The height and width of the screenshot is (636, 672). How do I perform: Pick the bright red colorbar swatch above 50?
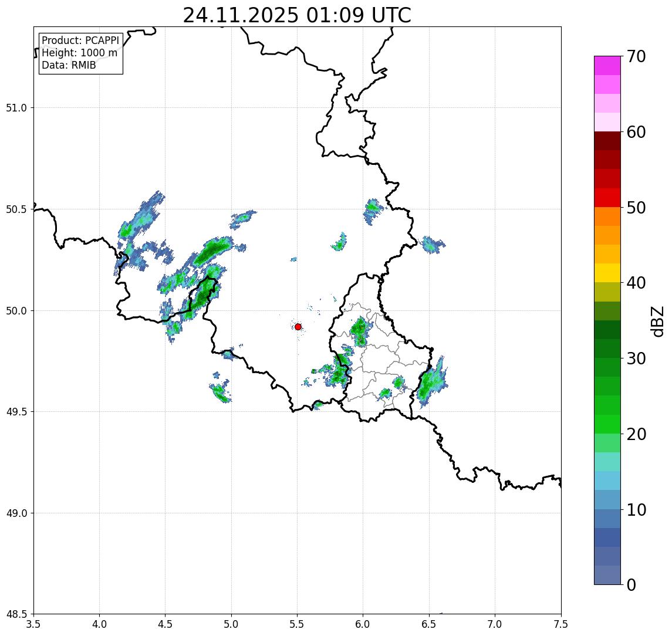607,198
